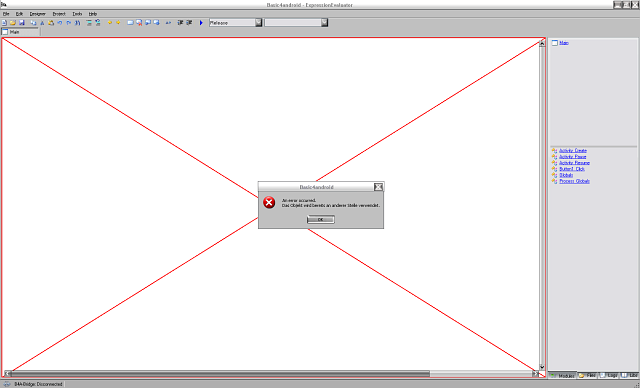This screenshot has height=388, width=640.
Task: Click the Block Comment toolbar icon
Action: click(x=89, y=23)
